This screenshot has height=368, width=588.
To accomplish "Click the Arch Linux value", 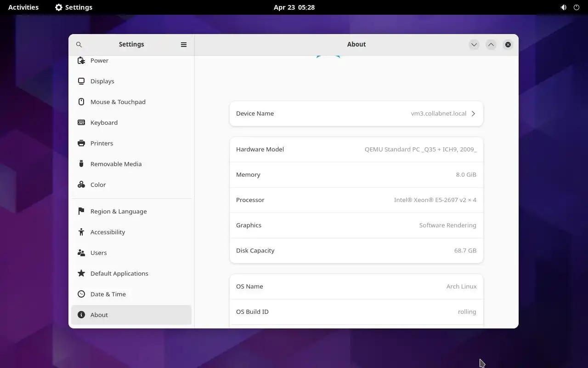I will click(x=462, y=287).
